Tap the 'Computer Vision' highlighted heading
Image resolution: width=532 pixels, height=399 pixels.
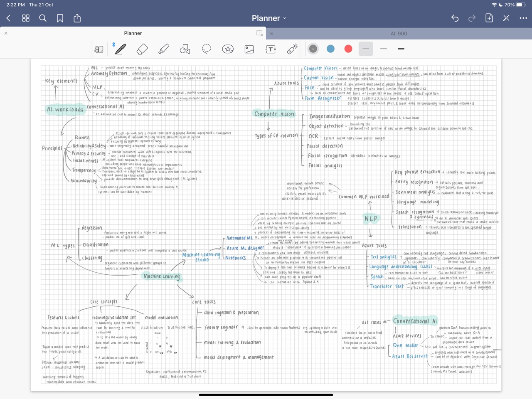[x=274, y=113]
